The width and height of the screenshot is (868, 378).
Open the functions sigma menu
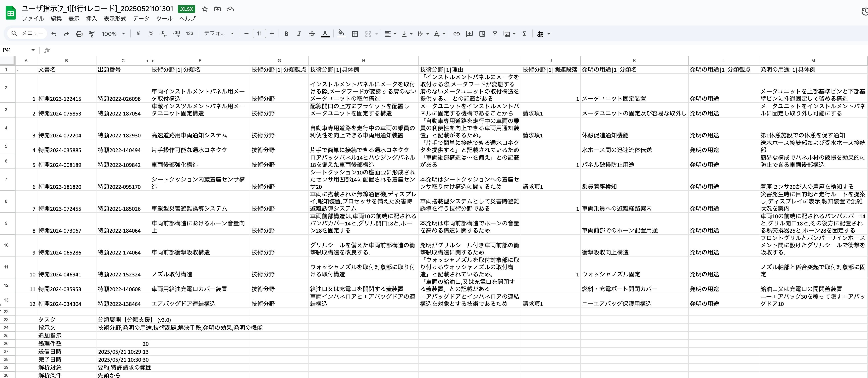pyautogui.click(x=524, y=34)
